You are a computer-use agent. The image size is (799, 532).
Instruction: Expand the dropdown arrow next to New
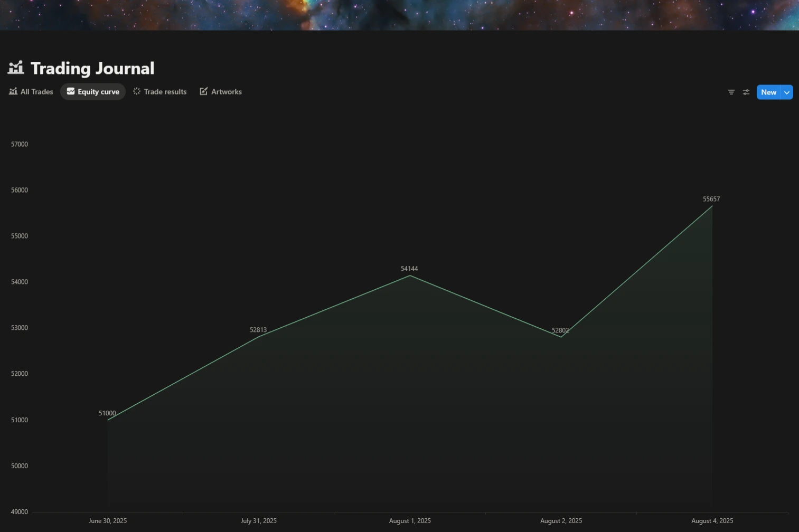[787, 92]
